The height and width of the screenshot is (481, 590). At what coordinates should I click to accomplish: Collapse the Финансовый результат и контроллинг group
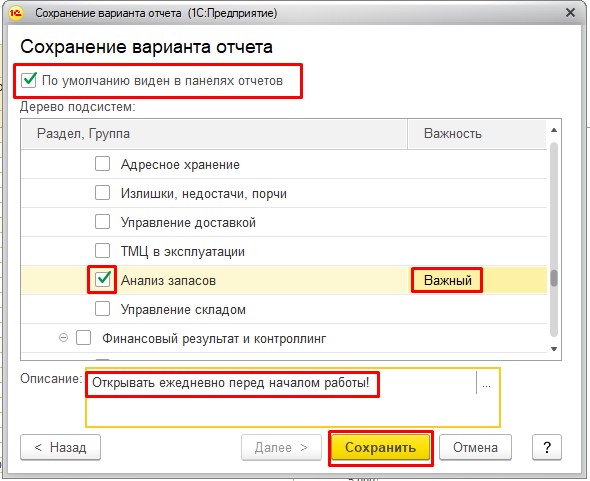[64, 338]
